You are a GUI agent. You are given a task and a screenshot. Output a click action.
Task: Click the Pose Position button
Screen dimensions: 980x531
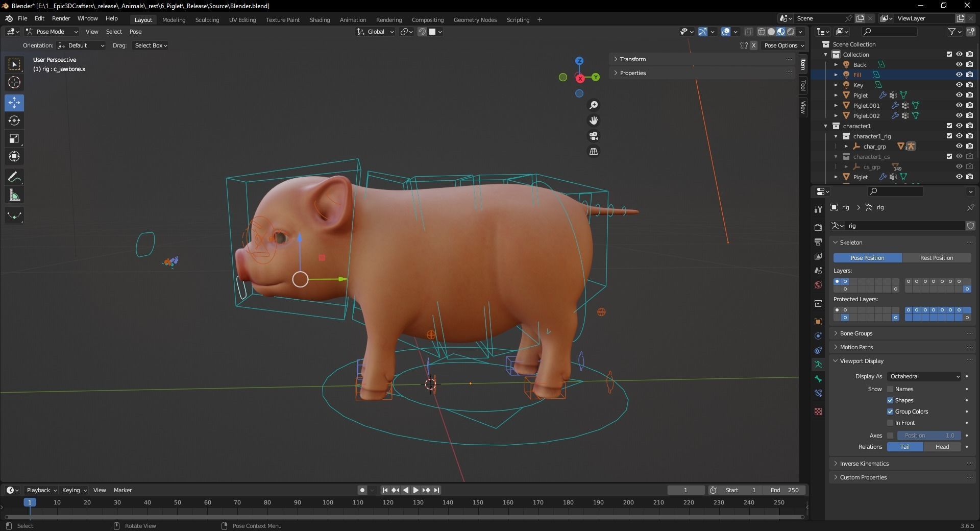(868, 258)
